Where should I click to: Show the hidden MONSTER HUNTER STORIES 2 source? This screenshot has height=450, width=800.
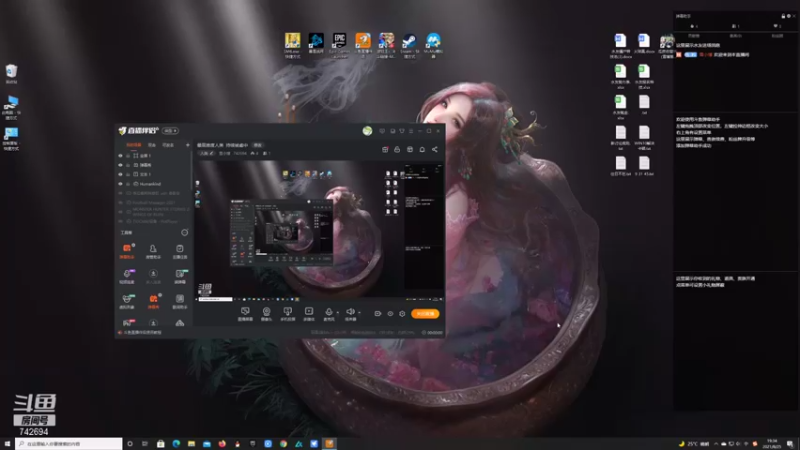click(120, 212)
